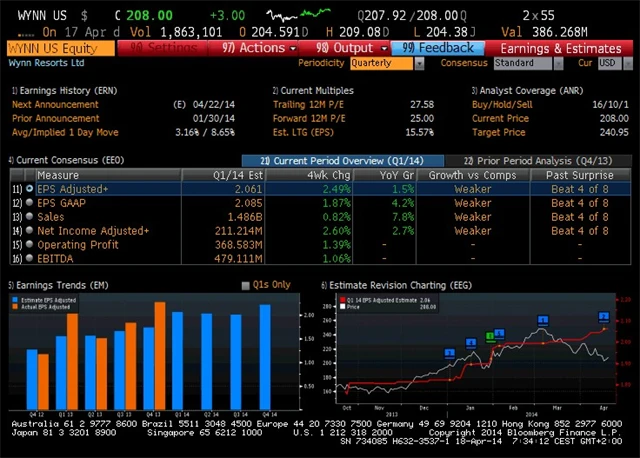Image resolution: width=640 pixels, height=458 pixels.
Task: Select the EPS GAAP radio button
Action: (x=29, y=202)
